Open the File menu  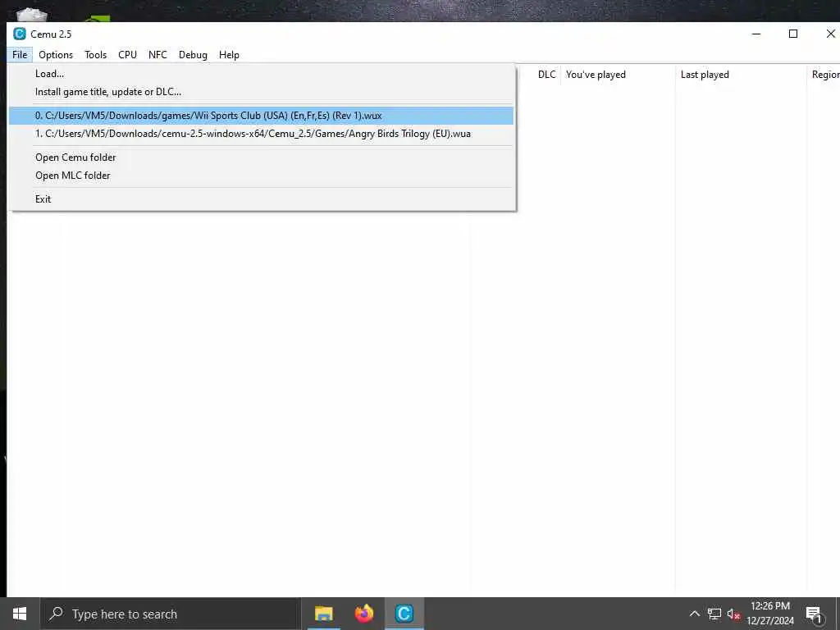20,55
